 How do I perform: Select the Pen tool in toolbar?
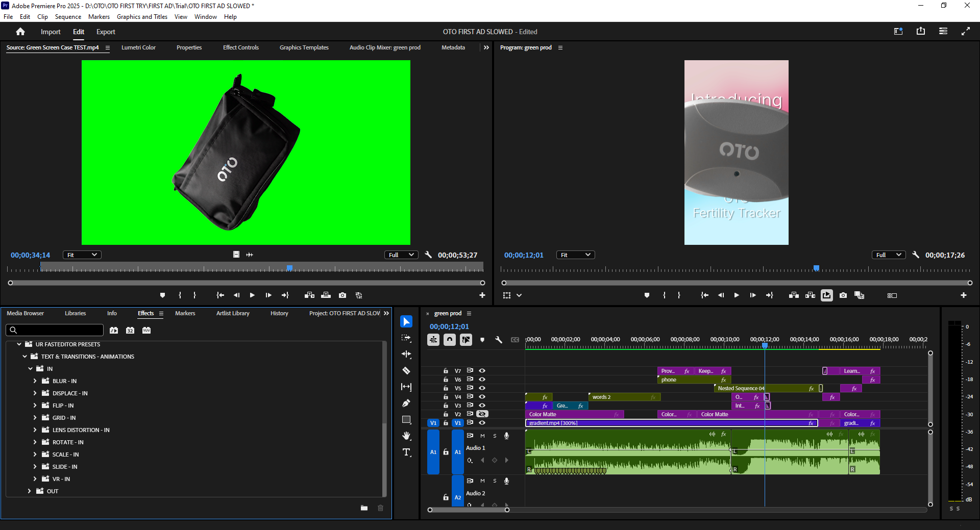[x=406, y=403]
